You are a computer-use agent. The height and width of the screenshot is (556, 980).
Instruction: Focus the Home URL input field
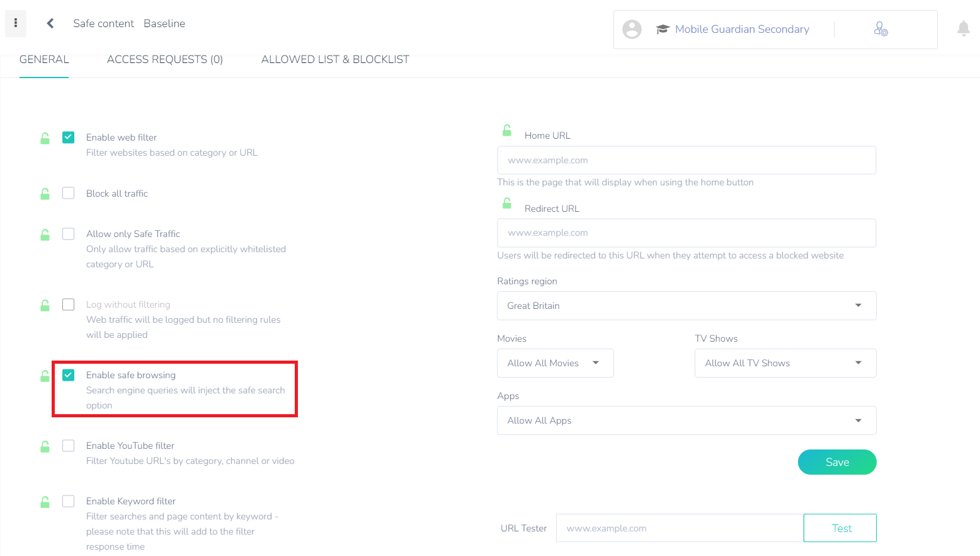point(687,160)
